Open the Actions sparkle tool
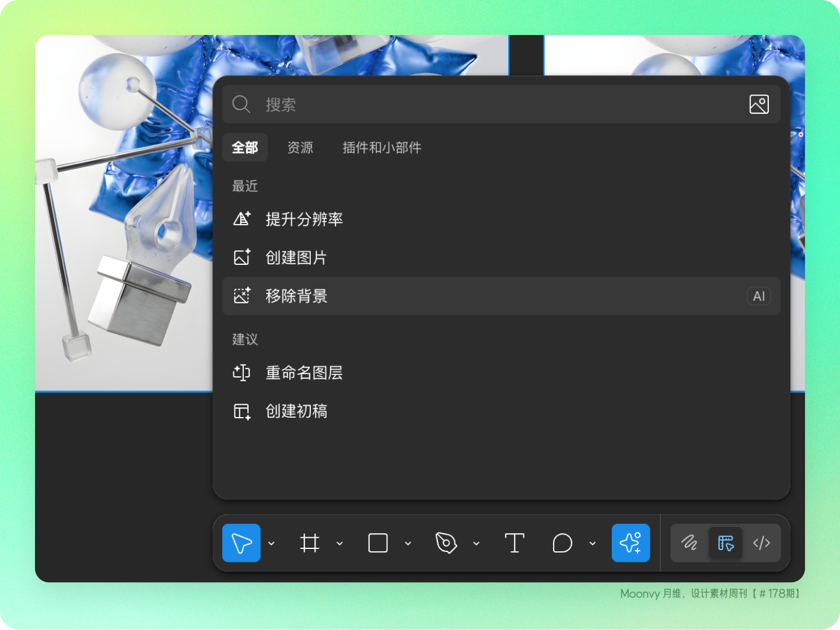Viewport: 840px width, 630px height. [631, 543]
